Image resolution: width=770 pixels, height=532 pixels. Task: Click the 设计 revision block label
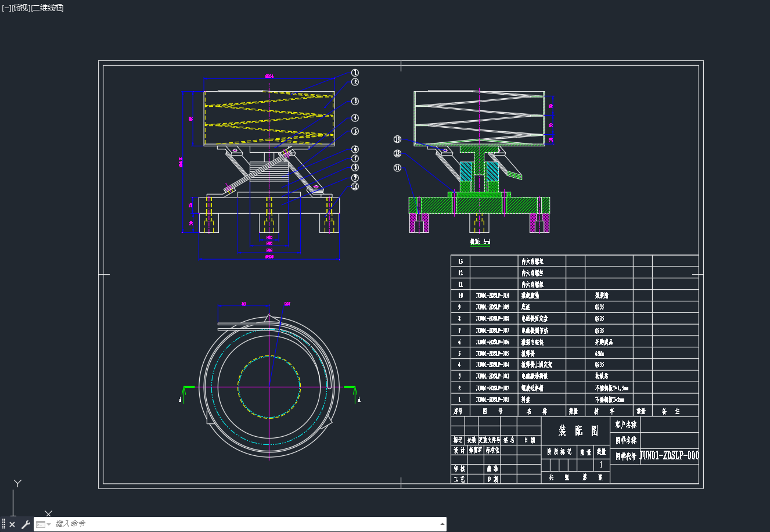coord(459,450)
